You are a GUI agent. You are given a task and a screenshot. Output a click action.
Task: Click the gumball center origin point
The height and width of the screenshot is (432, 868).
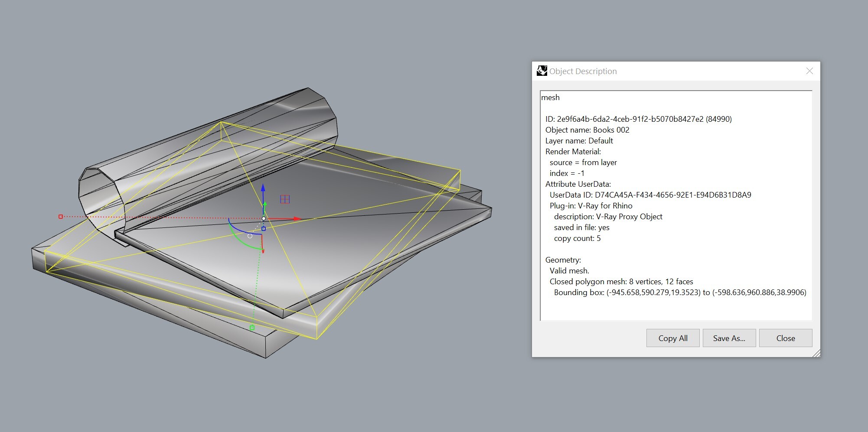point(264,219)
